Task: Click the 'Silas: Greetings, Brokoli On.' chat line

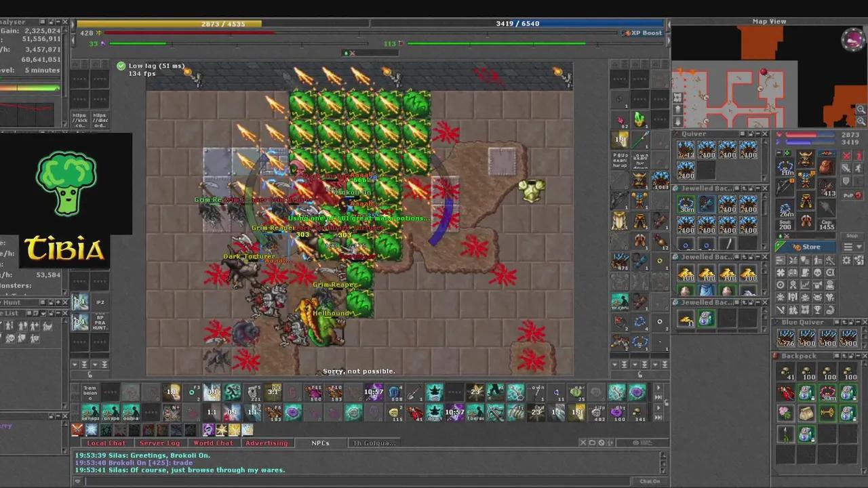Action: [143, 455]
